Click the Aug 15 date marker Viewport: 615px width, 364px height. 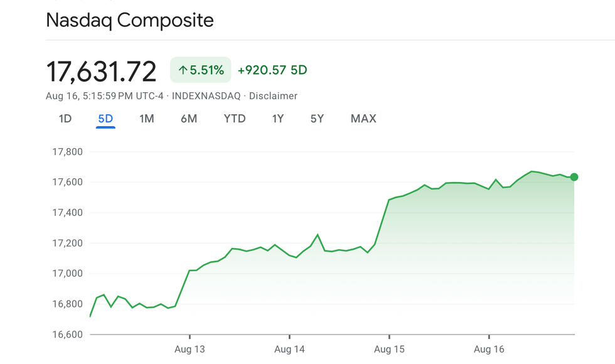point(389,349)
